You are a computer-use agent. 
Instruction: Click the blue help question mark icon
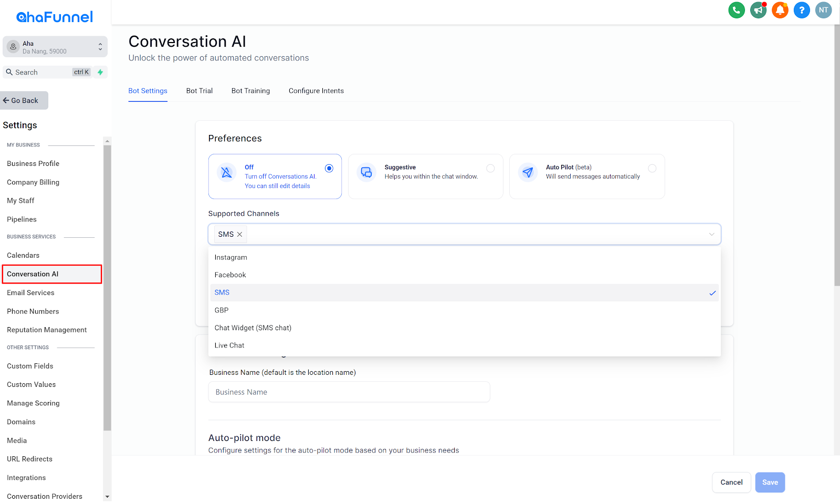[x=802, y=10]
